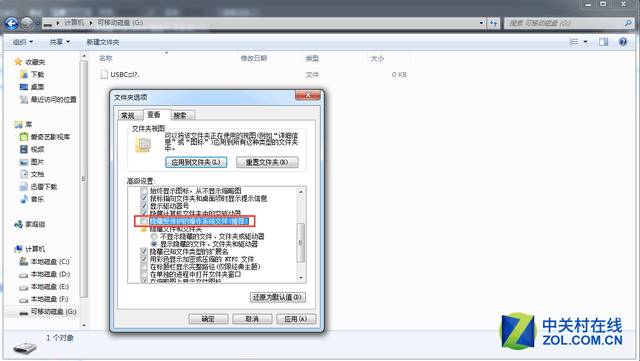Expand breadcrumb arrow after 计算机
This screenshot has height=361, width=640.
point(91,23)
